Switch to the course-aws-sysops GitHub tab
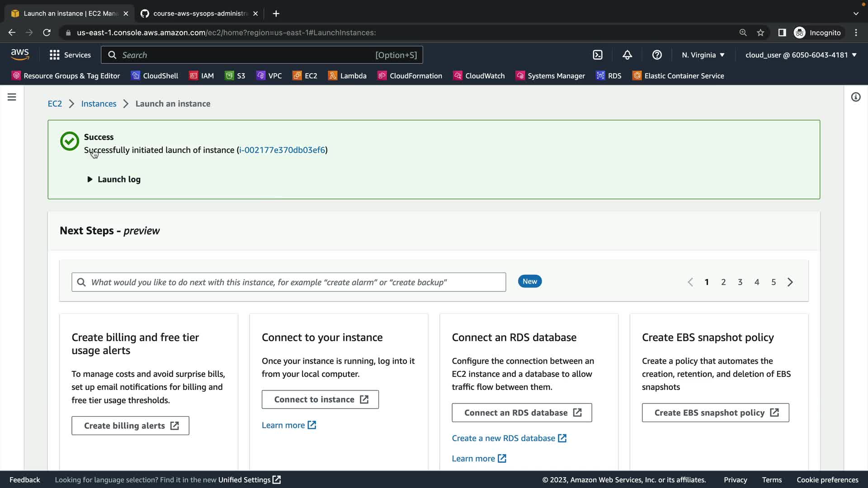 click(x=199, y=14)
